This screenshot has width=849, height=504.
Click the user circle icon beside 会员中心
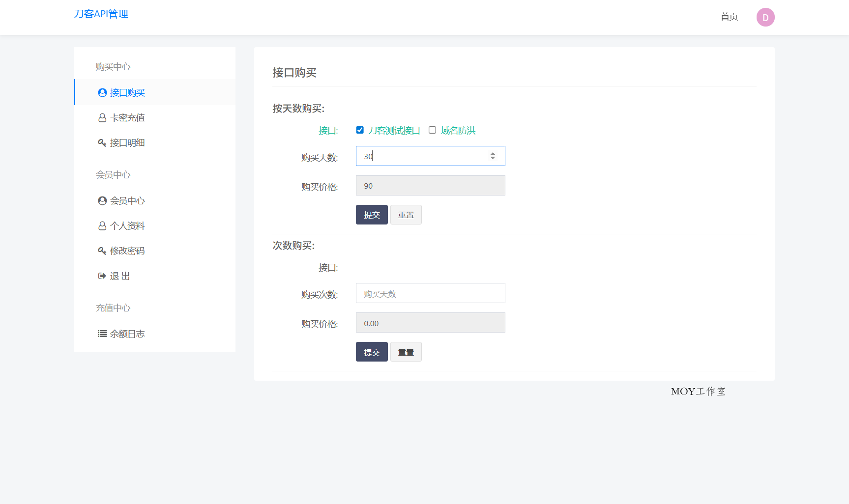102,201
